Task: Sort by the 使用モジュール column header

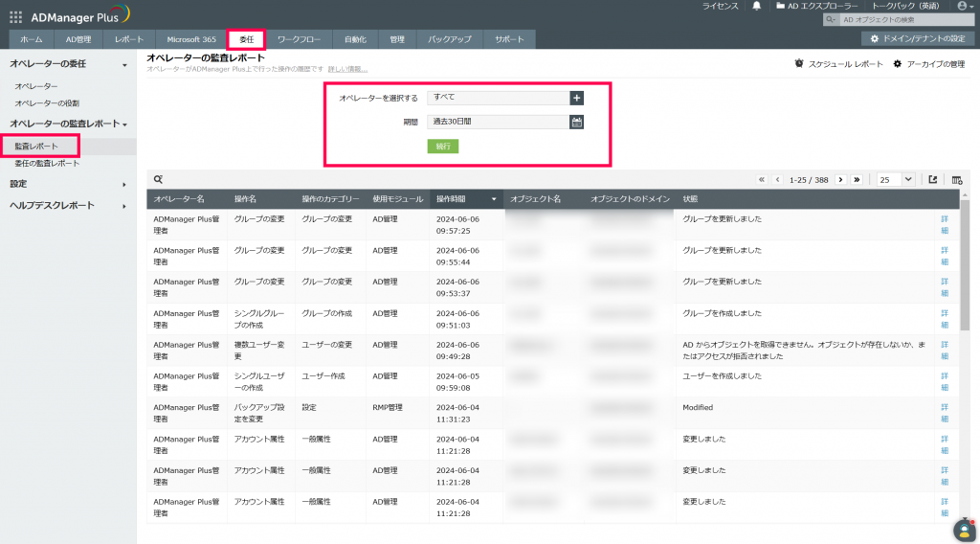Action: coord(397,199)
